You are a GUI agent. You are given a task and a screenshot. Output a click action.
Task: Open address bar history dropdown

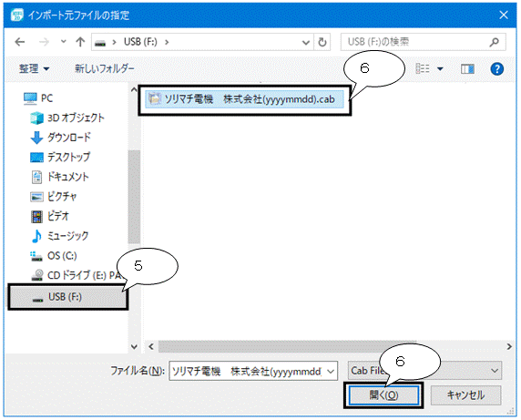pos(306,43)
